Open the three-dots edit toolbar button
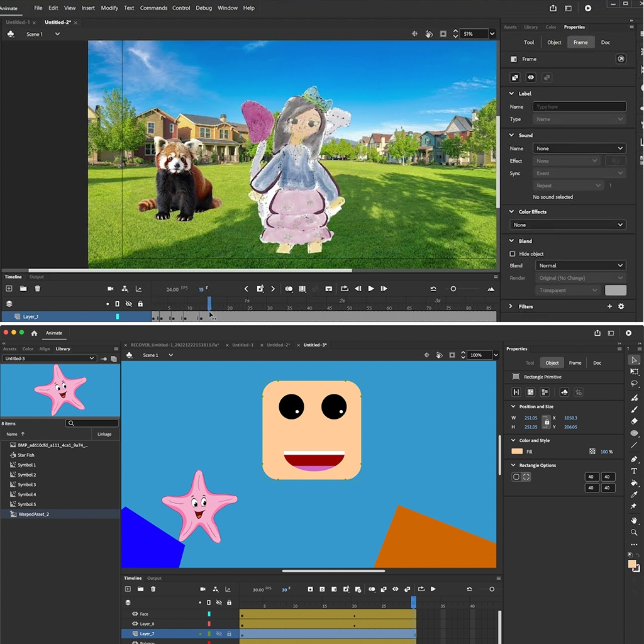Viewport: 644px width, 644px height. (634, 544)
